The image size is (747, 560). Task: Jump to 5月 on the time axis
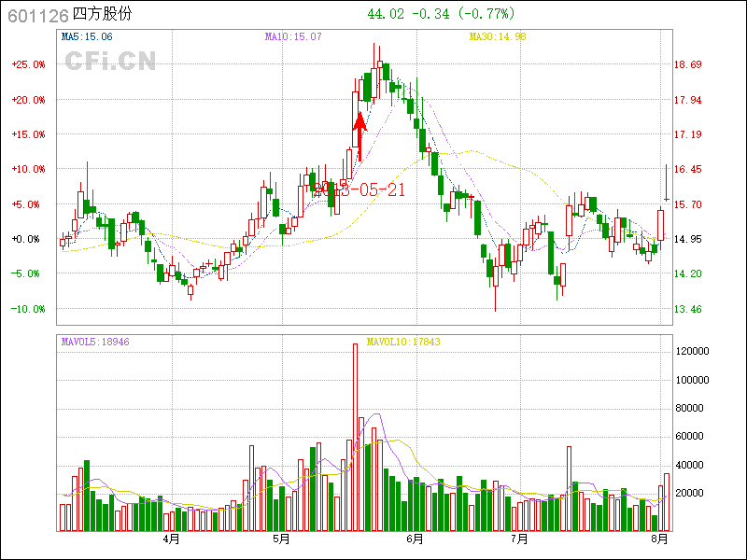tap(282, 539)
